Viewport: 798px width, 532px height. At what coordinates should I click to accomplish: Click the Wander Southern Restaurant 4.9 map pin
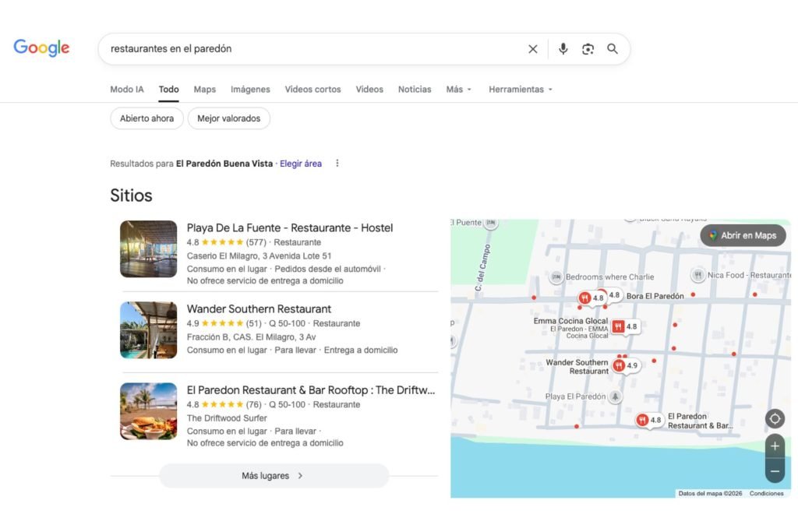[x=619, y=365]
